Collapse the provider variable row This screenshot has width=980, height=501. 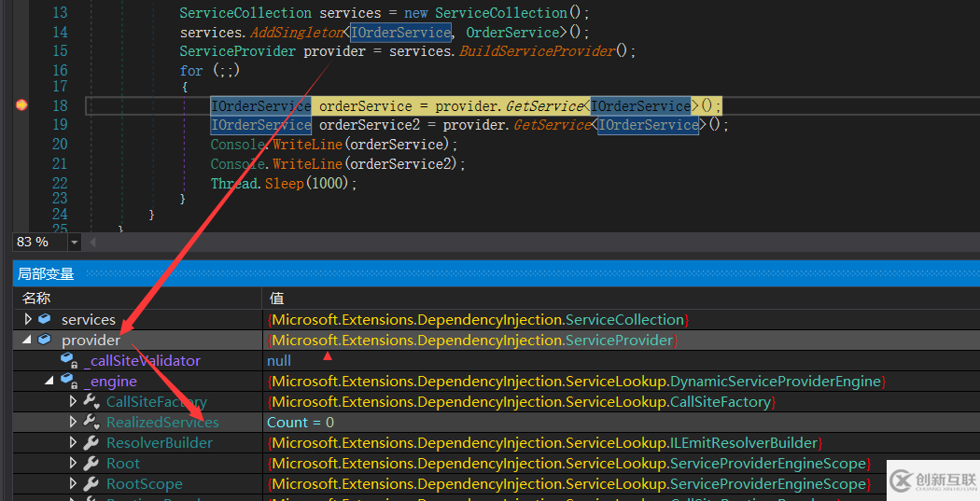(27, 340)
